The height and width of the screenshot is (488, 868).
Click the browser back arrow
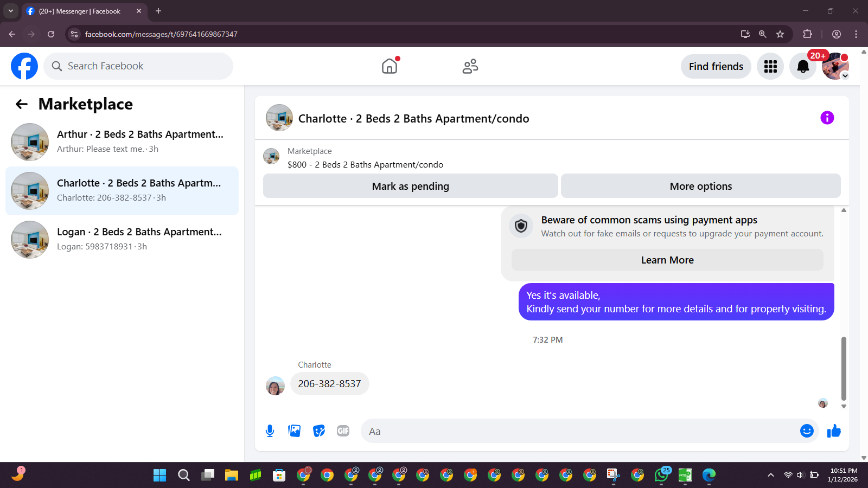[x=12, y=34]
